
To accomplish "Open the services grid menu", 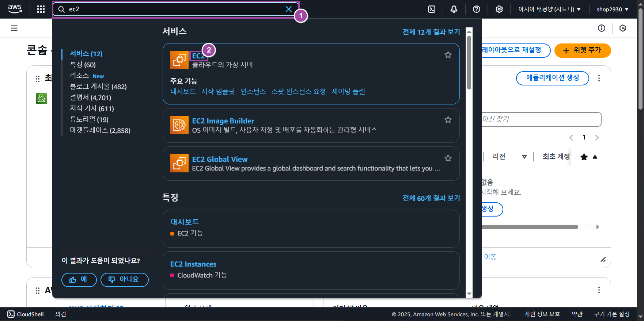I will tap(41, 9).
